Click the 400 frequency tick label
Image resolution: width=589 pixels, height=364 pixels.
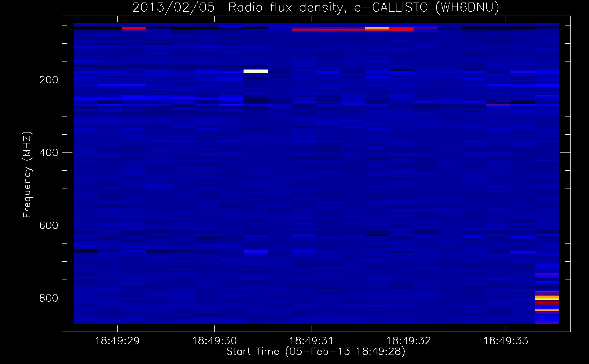(x=48, y=153)
